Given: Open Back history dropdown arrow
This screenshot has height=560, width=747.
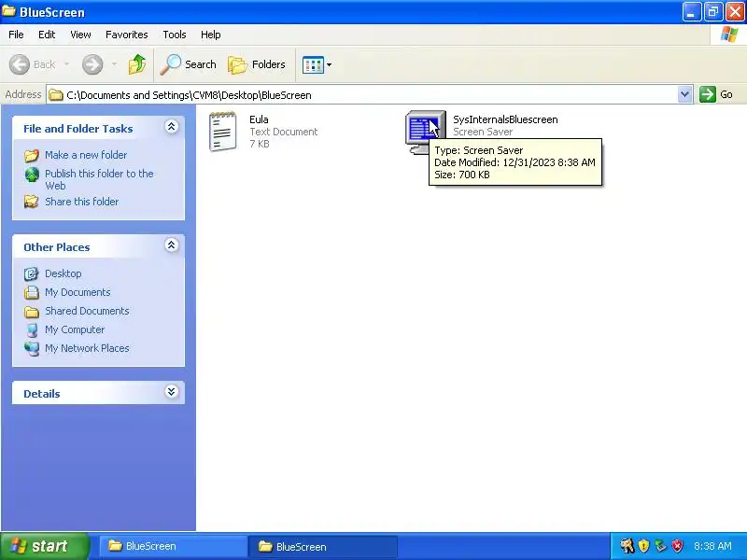Looking at the screenshot, I should click(66, 64).
